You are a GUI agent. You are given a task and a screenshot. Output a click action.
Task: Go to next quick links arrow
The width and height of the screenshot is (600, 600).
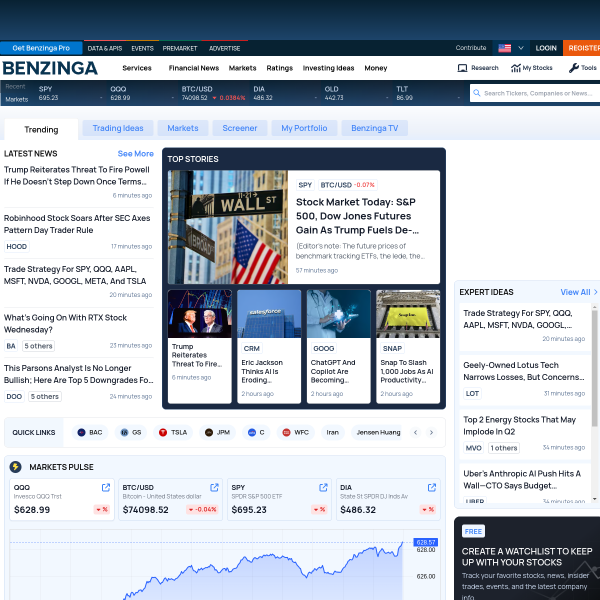click(431, 432)
